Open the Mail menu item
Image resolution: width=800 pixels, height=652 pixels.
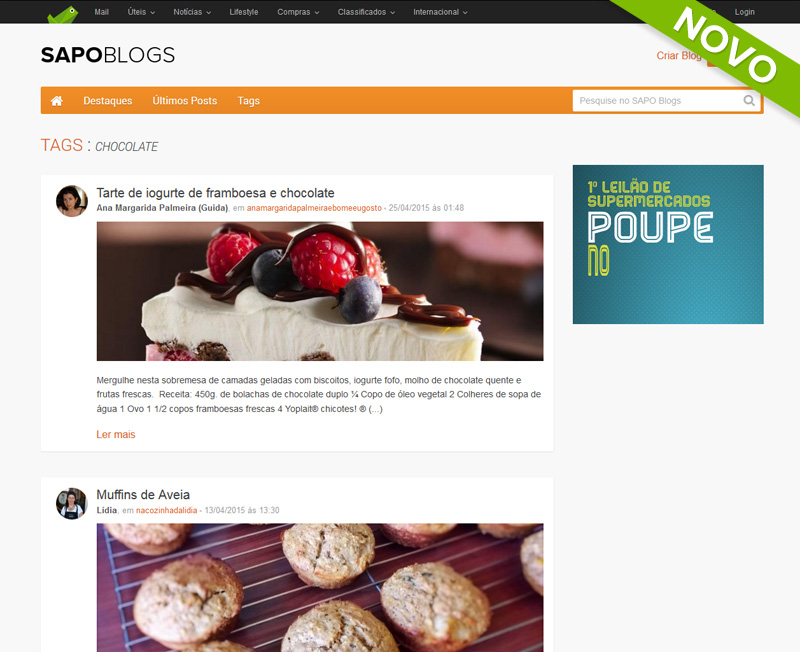coord(102,12)
